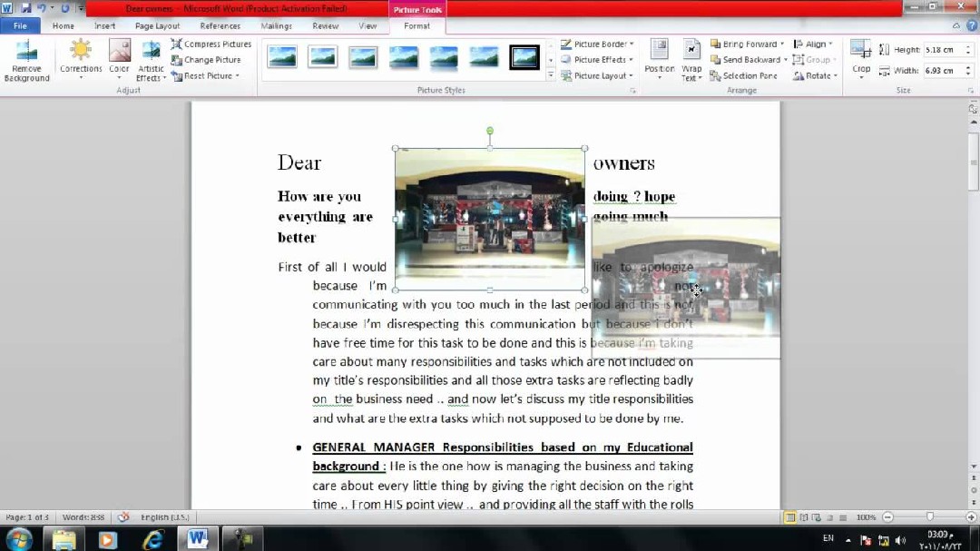The width and height of the screenshot is (980, 551).
Task: Open the Selection Pane
Action: [744, 76]
